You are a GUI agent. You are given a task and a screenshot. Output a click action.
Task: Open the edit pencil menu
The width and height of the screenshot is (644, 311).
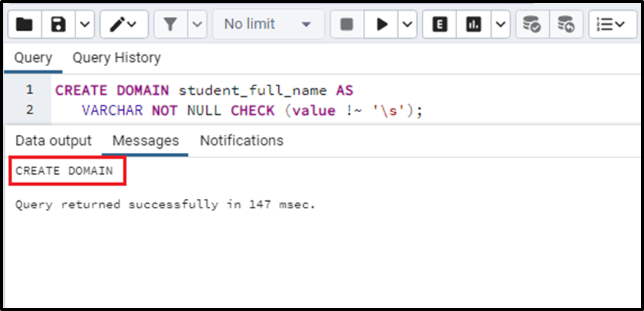pyautogui.click(x=124, y=24)
